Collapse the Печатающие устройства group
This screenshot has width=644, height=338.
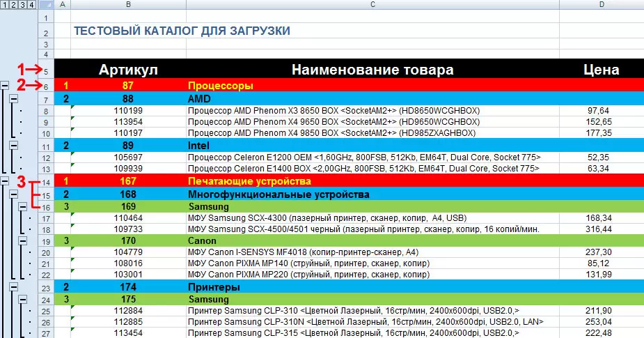coord(6,181)
